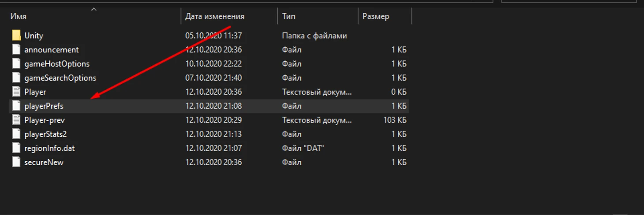Screen dimensions: 644x215
Task: Toggle sort arrow above Имя column
Action: click(94, 9)
